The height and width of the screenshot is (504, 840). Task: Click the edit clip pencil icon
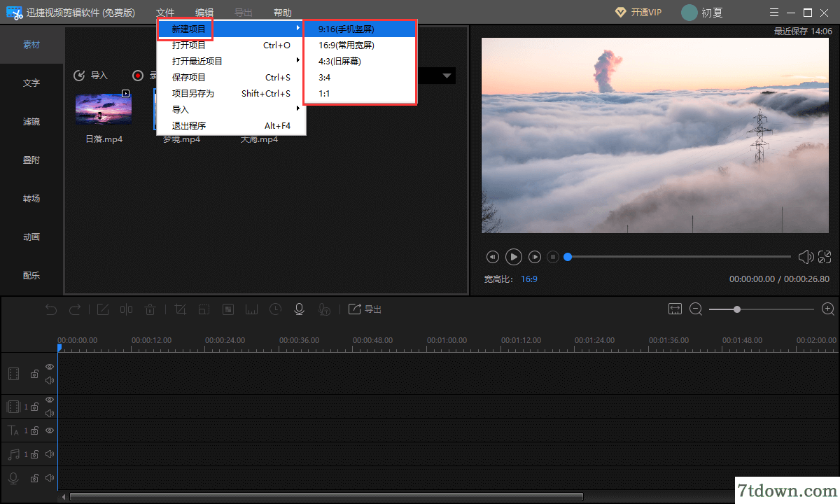click(x=103, y=309)
